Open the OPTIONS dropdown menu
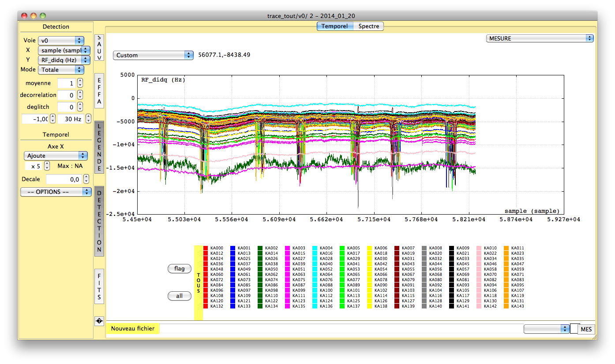 pyautogui.click(x=56, y=192)
